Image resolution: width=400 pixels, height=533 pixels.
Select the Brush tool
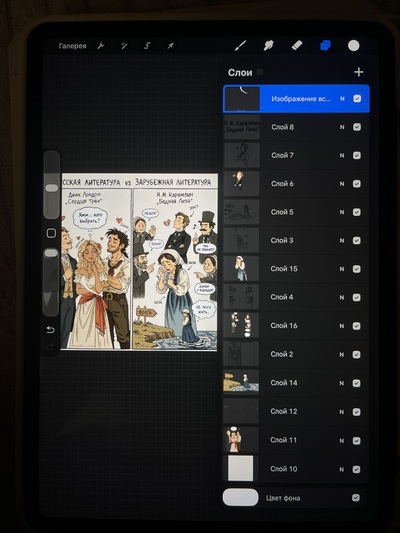240,46
